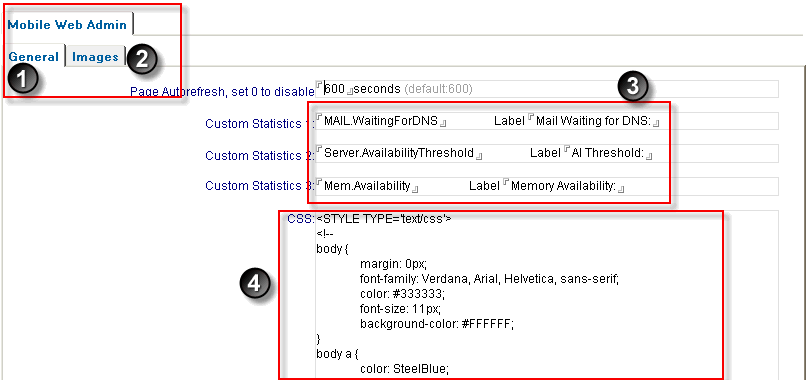Click the background-color #FFFFFF line

pyautogui.click(x=438, y=324)
